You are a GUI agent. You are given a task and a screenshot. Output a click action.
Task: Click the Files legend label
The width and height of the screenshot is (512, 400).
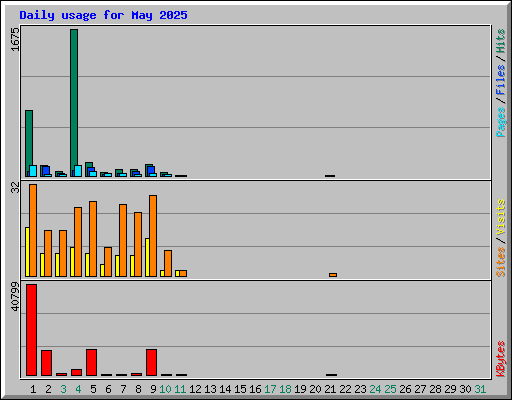coord(500,80)
